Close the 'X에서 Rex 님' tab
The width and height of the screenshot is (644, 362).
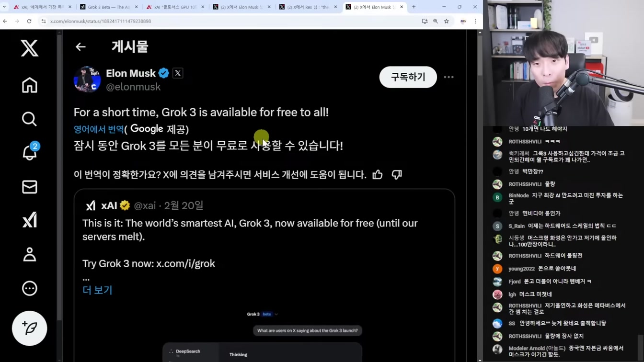tap(335, 7)
